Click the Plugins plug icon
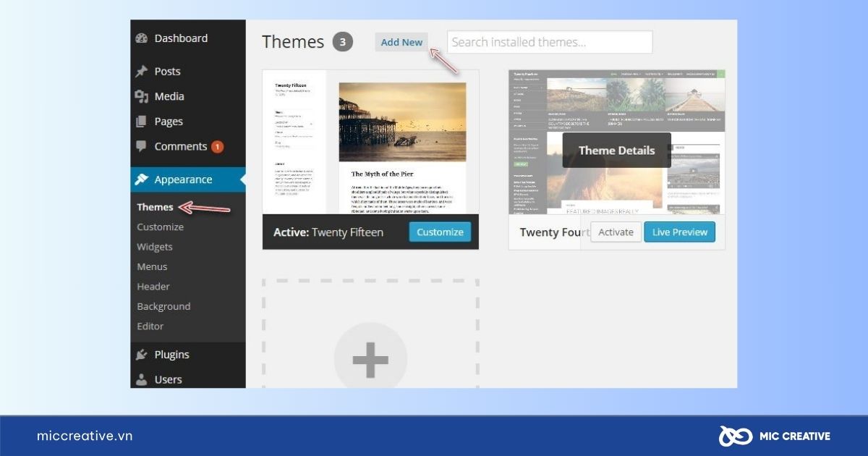The image size is (868, 456). [x=142, y=355]
